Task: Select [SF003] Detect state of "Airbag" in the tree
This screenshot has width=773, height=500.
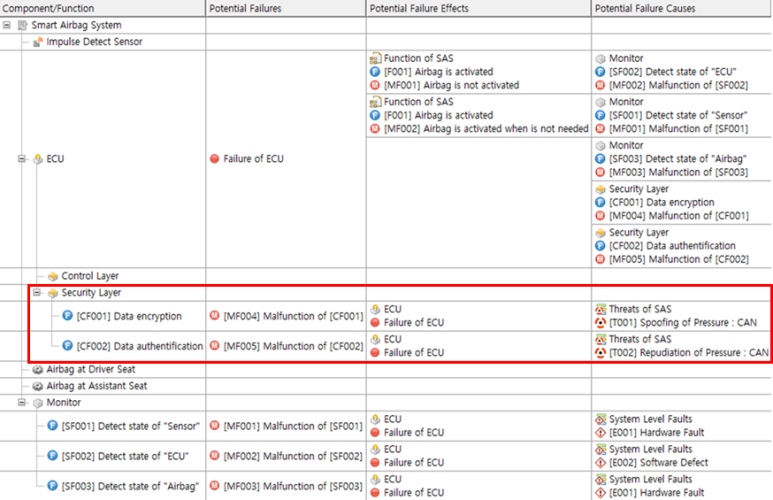Action: [132, 486]
